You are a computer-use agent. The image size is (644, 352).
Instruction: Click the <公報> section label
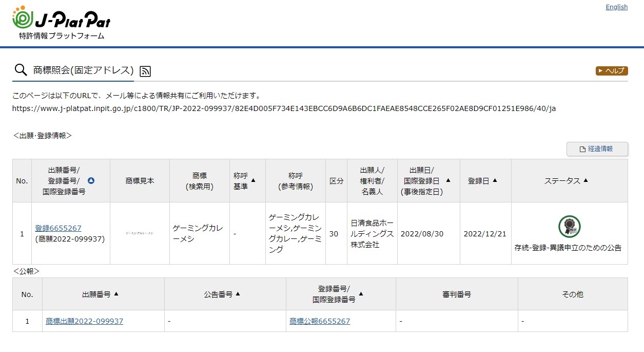[26, 271]
